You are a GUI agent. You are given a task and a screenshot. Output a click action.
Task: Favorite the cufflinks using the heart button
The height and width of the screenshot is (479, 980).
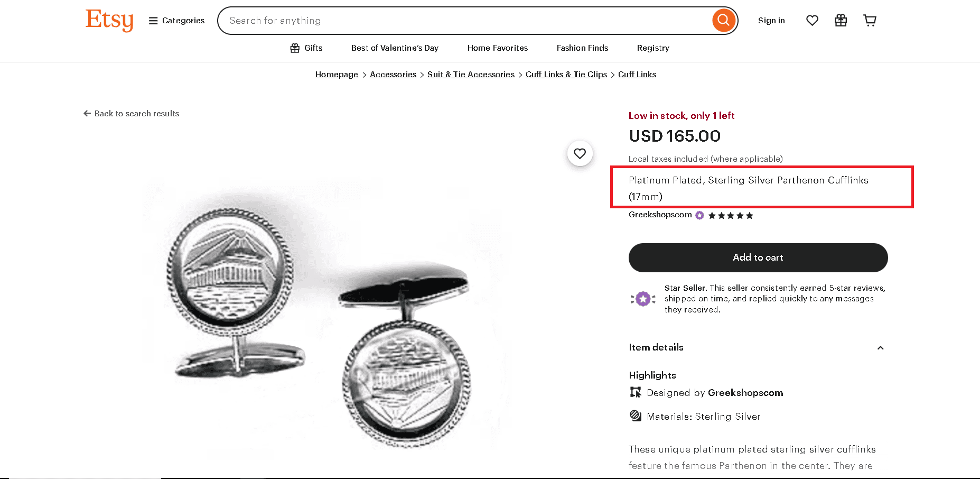coord(580,153)
